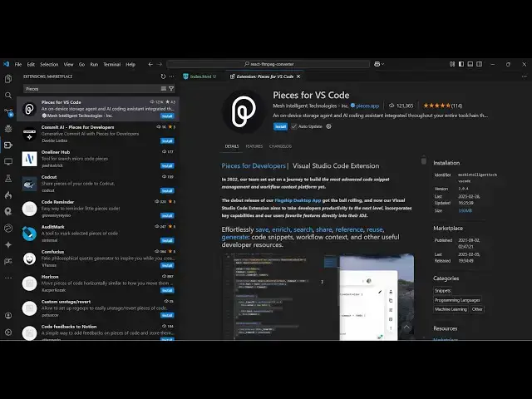
Task: Open the Run menu
Action: 94,65
